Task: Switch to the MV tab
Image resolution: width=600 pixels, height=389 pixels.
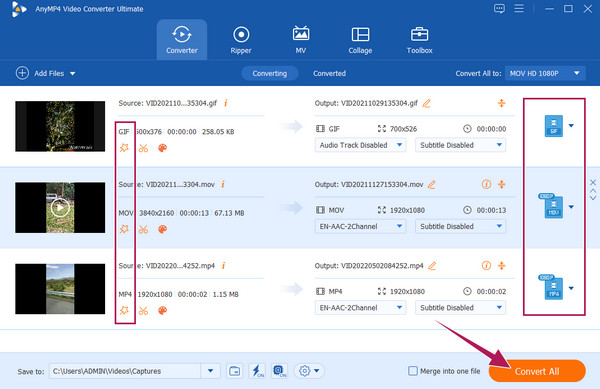Action: click(x=301, y=40)
